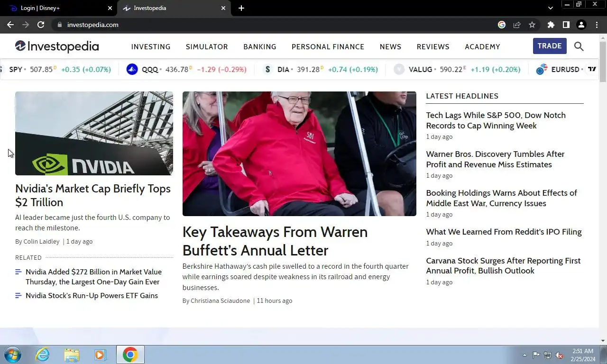The height and width of the screenshot is (364, 607).
Task: Open the PERSONAL FINANCE menu
Action: [x=328, y=46]
